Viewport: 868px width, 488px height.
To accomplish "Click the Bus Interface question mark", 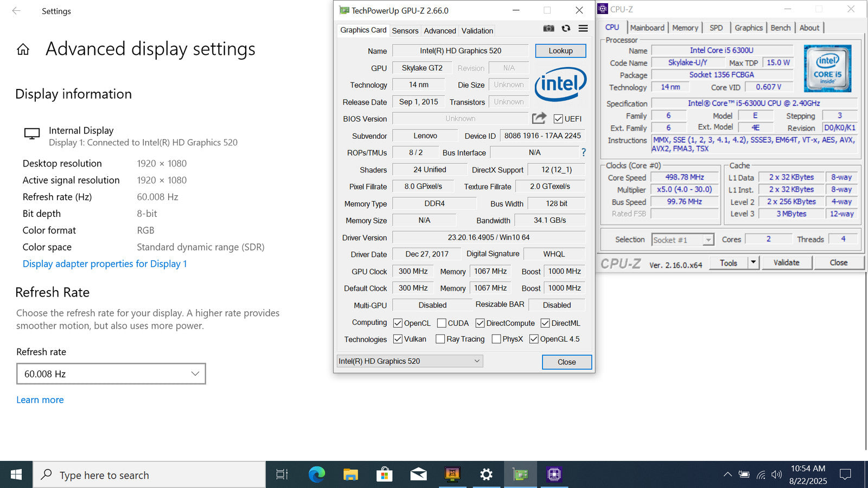I will [584, 152].
